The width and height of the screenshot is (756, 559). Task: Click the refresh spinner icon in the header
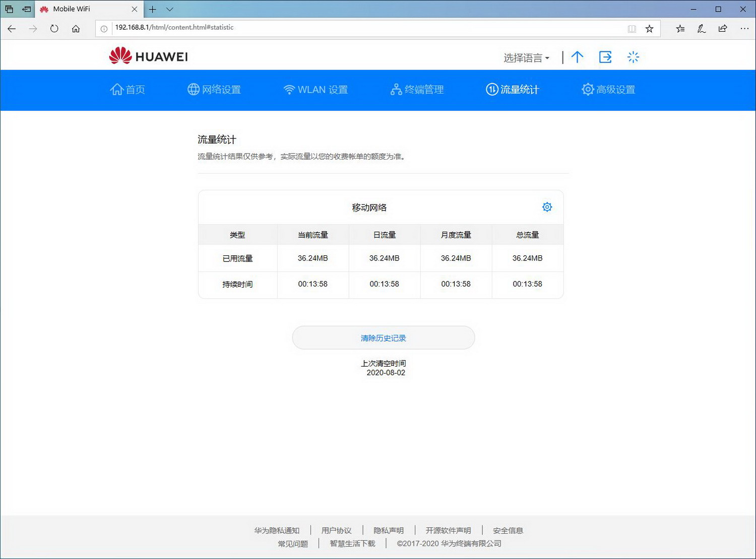click(633, 57)
